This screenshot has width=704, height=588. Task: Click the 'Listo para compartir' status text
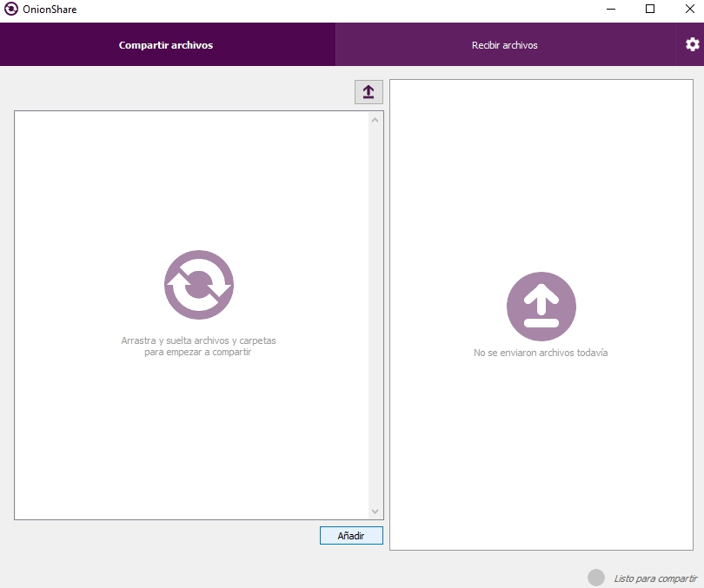coord(654,578)
